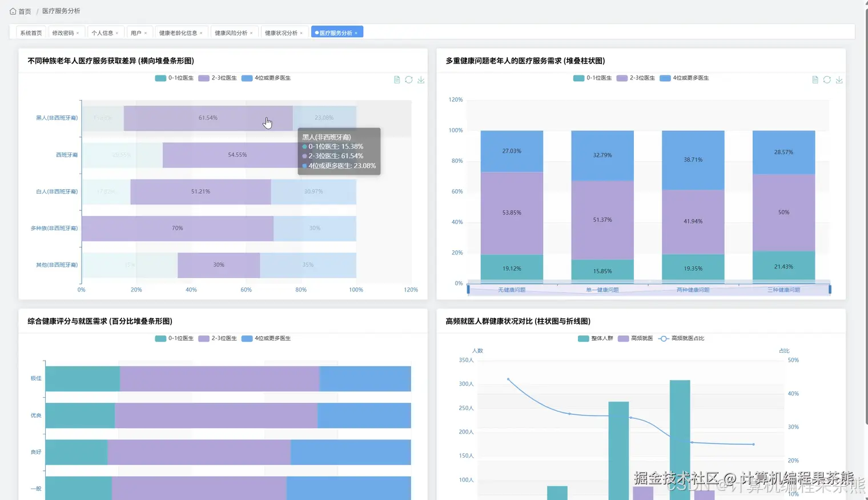Toggle 高频就医 legend series

click(636, 339)
